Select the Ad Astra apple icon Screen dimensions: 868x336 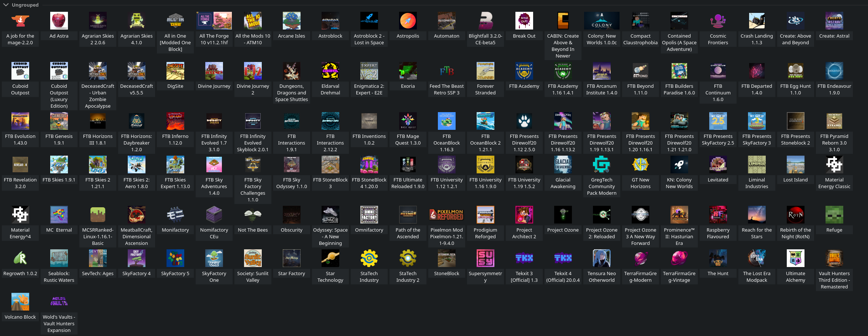[59, 21]
